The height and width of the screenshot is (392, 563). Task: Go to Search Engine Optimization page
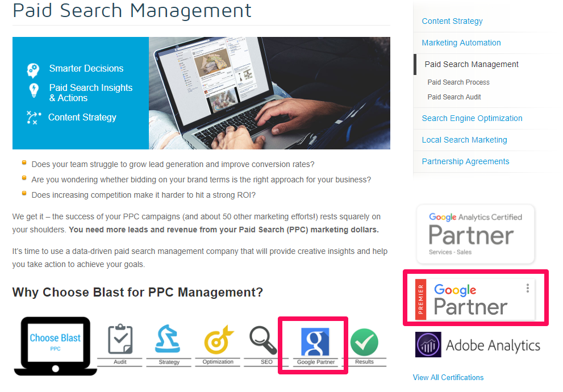pyautogui.click(x=472, y=119)
